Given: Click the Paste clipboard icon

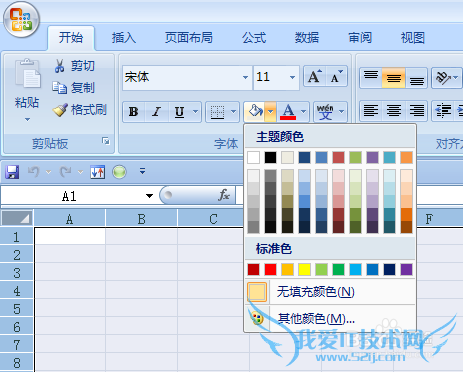Looking at the screenshot, I should click(27, 74).
